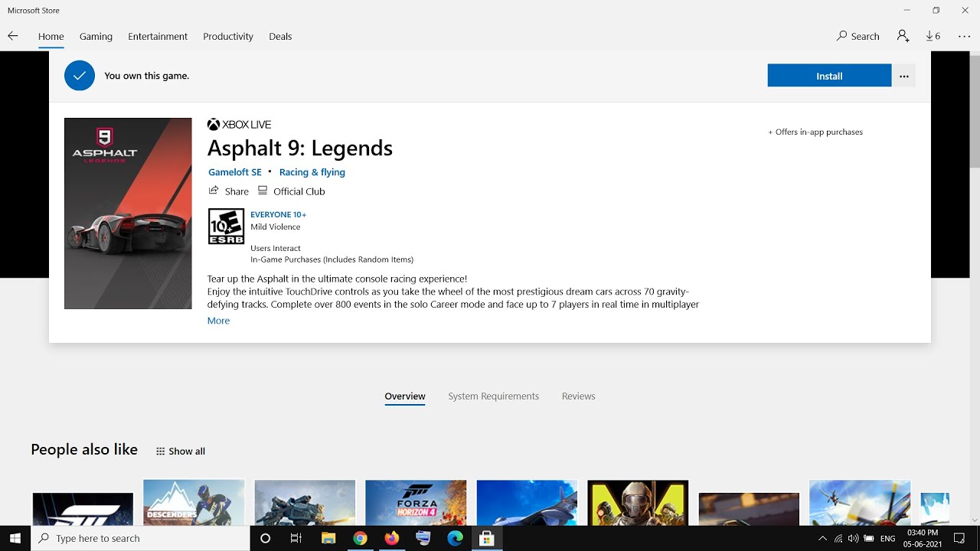This screenshot has height=551, width=980.
Task: Show all People also like items
Action: point(181,452)
